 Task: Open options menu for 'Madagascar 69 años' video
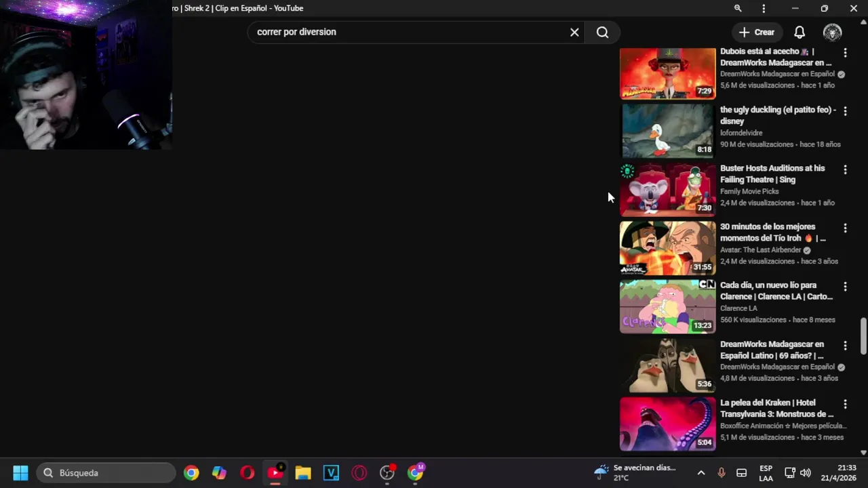click(x=845, y=346)
